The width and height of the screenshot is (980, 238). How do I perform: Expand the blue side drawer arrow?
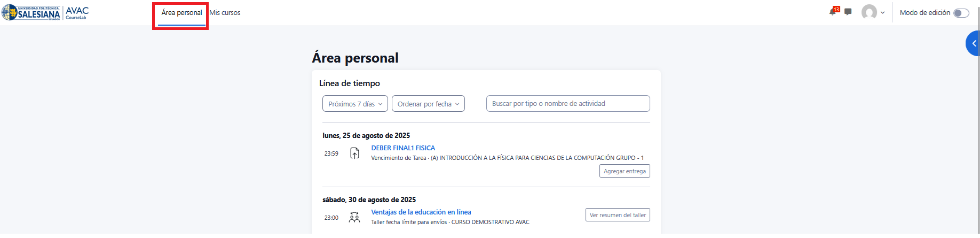pos(974,44)
